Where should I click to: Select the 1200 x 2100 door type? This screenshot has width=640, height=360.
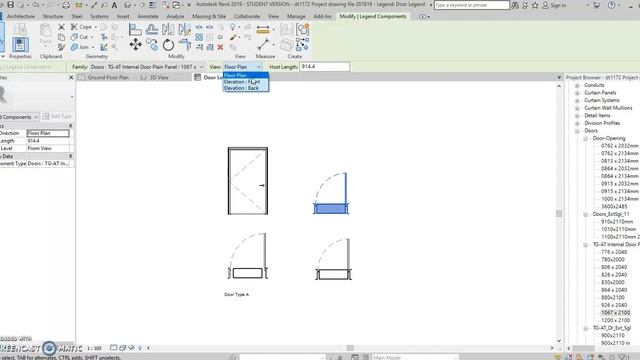point(616,320)
